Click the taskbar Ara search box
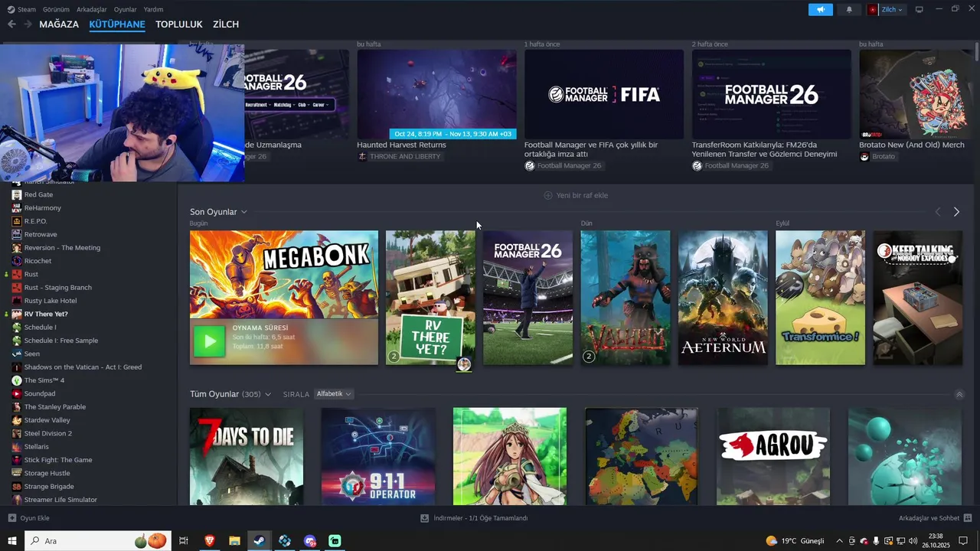This screenshot has height=551, width=980. [x=99, y=541]
